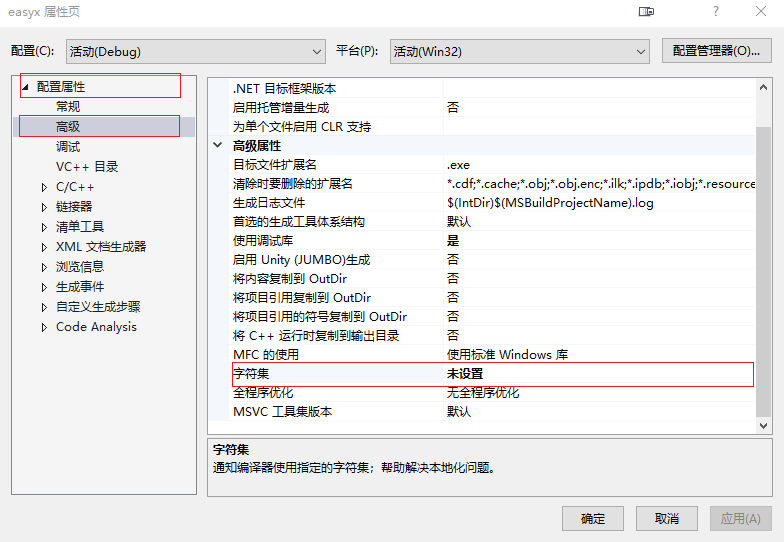Click the 配置管理器(O)... button
The width and height of the screenshot is (784, 542).
tap(716, 51)
